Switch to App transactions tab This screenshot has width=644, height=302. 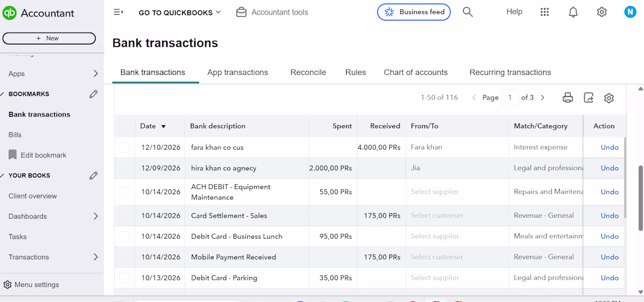point(238,73)
